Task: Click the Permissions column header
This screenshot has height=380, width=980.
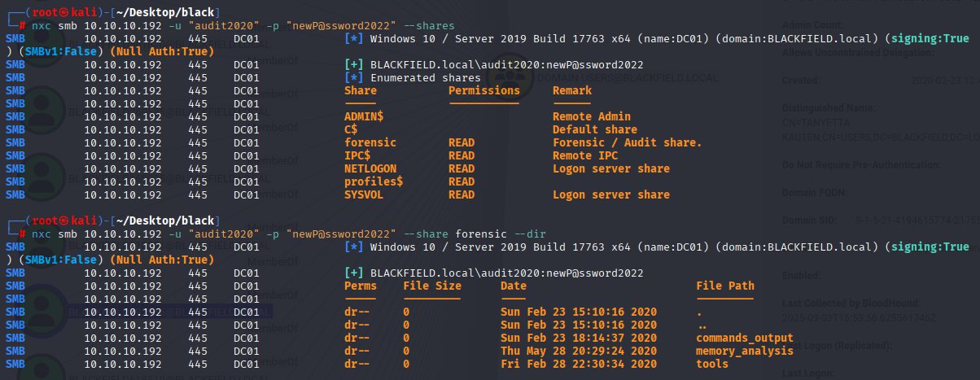Action: pyautogui.click(x=484, y=90)
